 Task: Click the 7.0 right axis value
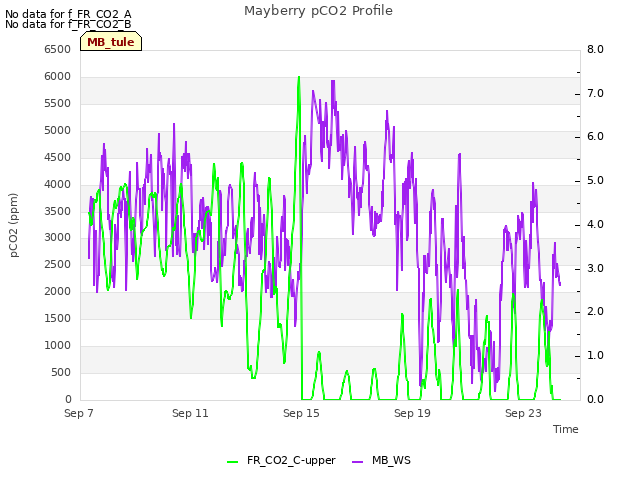(x=595, y=93)
